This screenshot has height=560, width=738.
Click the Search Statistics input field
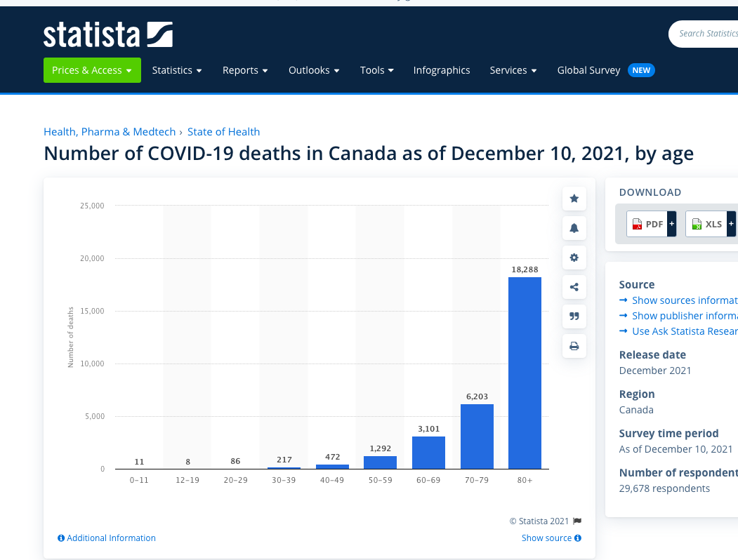pyautogui.click(x=706, y=34)
